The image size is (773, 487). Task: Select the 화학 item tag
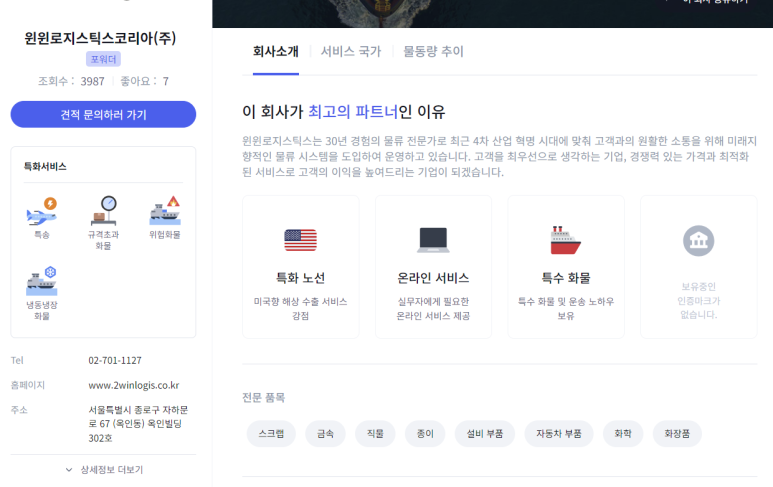click(x=623, y=434)
